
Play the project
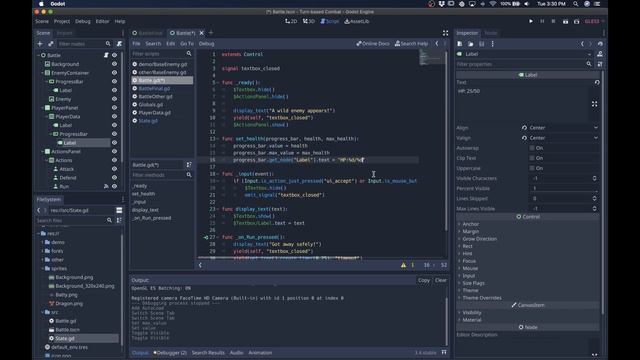click(531, 21)
